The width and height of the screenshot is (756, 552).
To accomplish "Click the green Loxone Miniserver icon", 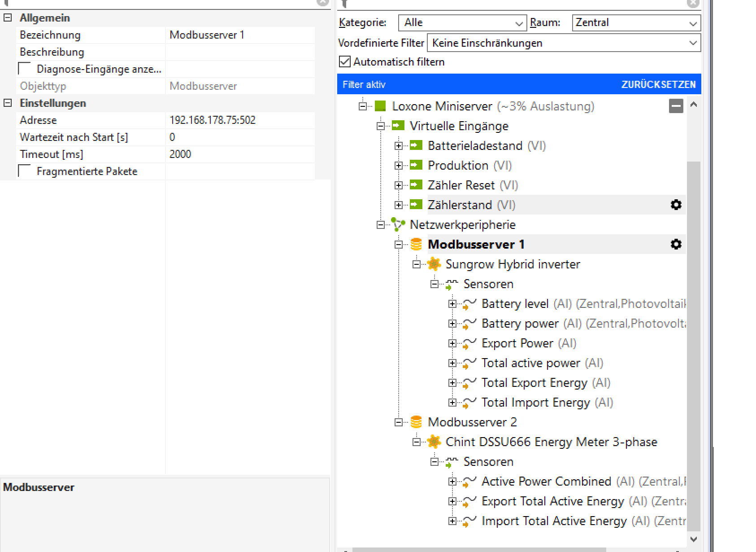I will pos(380,106).
